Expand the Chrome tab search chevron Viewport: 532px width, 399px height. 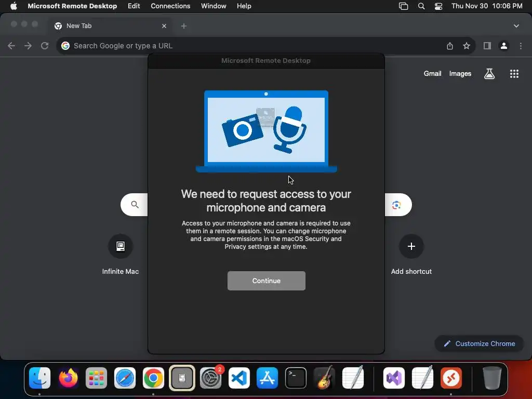point(516,26)
